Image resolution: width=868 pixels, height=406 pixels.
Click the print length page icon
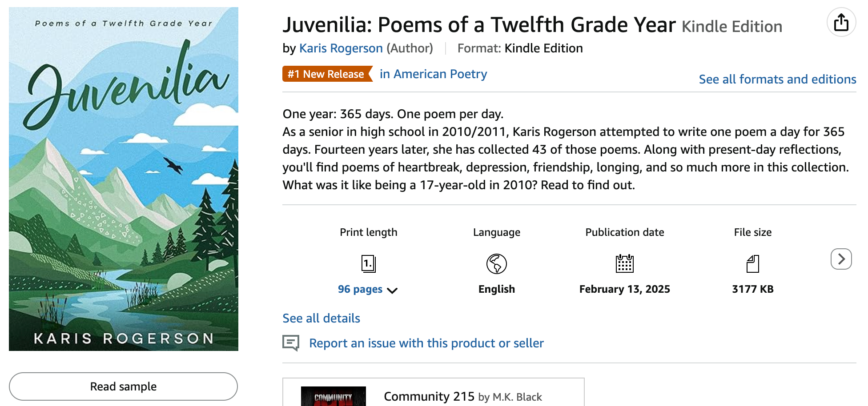[368, 264]
